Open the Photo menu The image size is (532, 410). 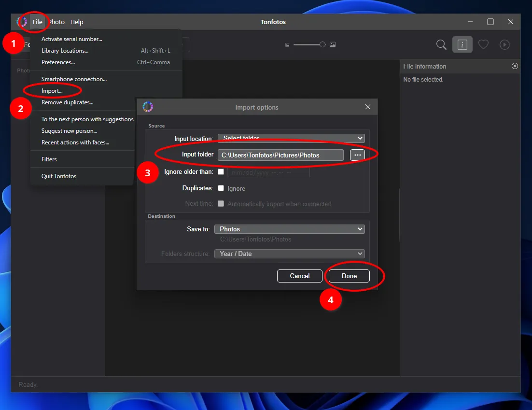click(x=56, y=22)
